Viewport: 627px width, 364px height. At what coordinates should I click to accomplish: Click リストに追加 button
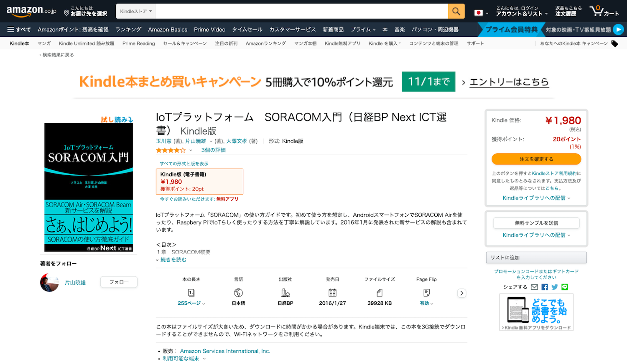coord(536,258)
